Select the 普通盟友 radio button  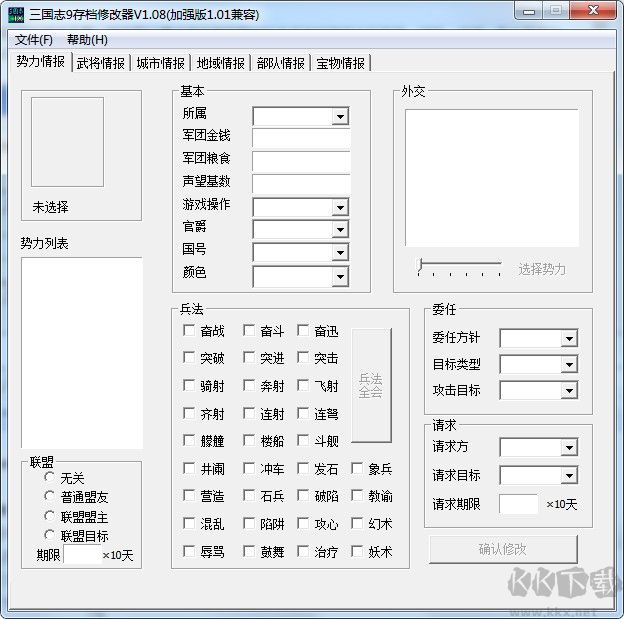click(x=49, y=497)
